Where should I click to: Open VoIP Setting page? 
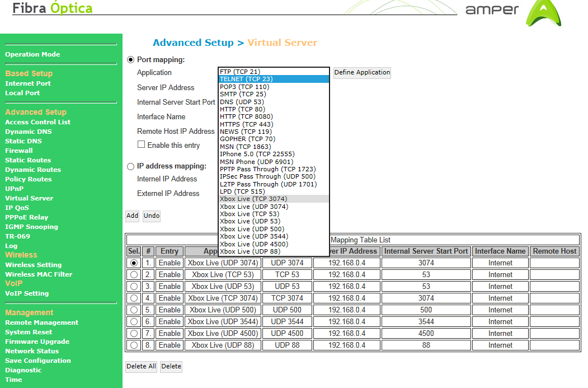tap(27, 293)
